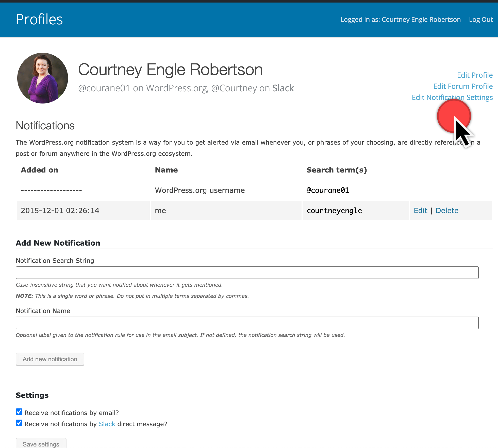Click the Slack link beside the username

click(283, 88)
